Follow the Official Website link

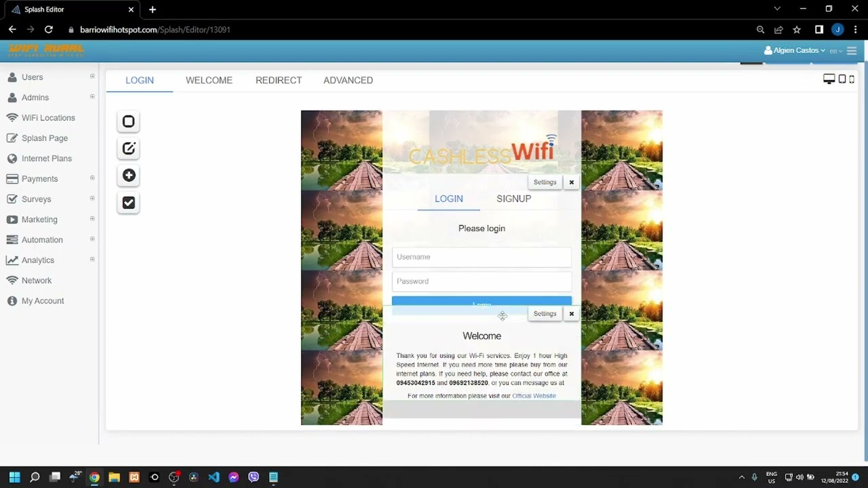[534, 396]
